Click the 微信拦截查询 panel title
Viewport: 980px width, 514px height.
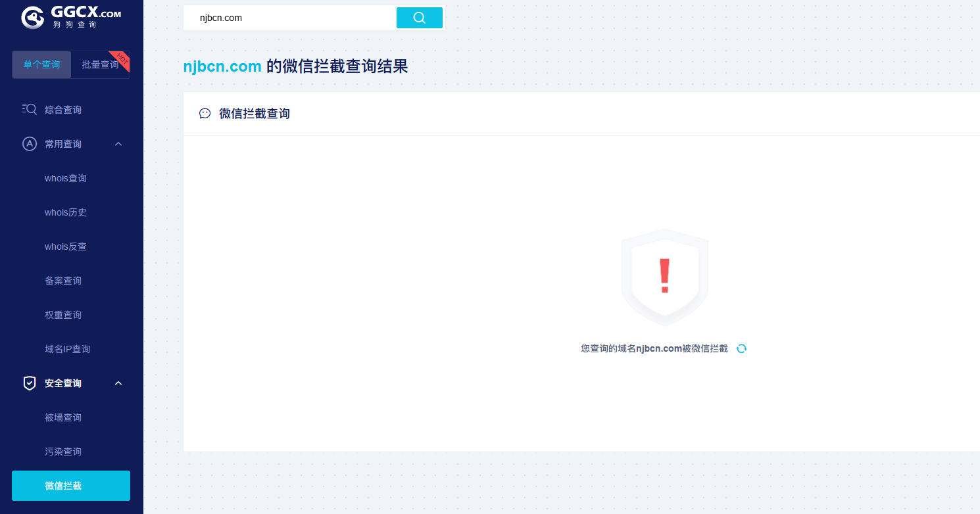255,114
